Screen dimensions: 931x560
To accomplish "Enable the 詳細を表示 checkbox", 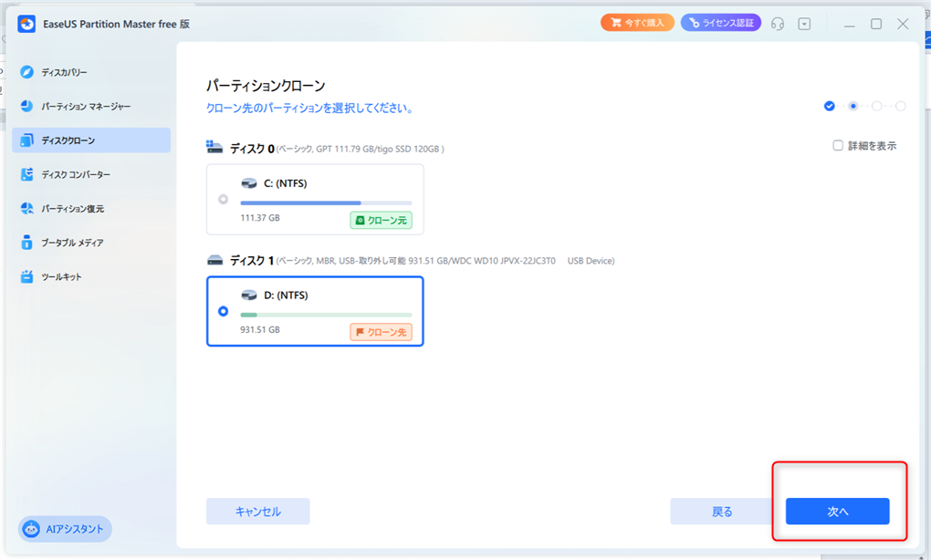I will (838, 145).
